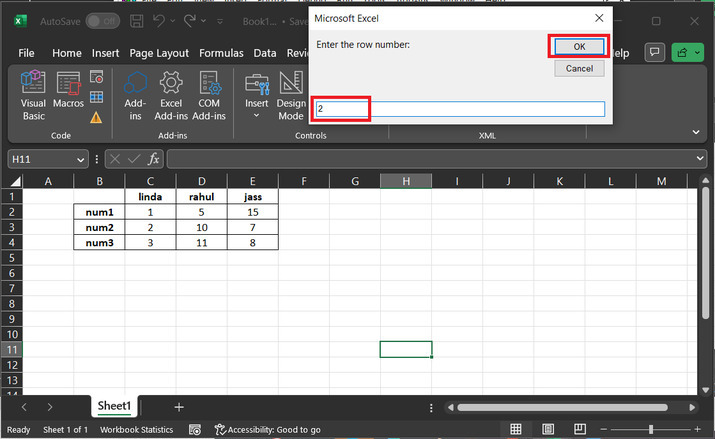Click Insert controls icon
The height and width of the screenshot is (439, 715).
point(257,96)
